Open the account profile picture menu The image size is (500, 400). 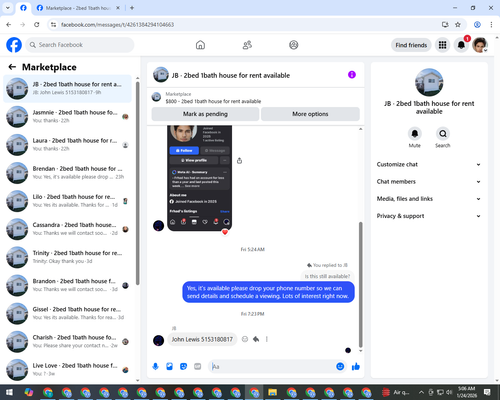point(480,45)
